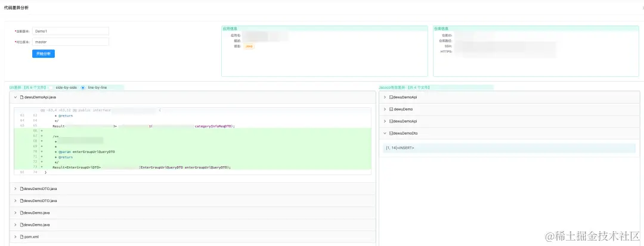Select the line-by-line diff view radio

[x=83, y=88]
